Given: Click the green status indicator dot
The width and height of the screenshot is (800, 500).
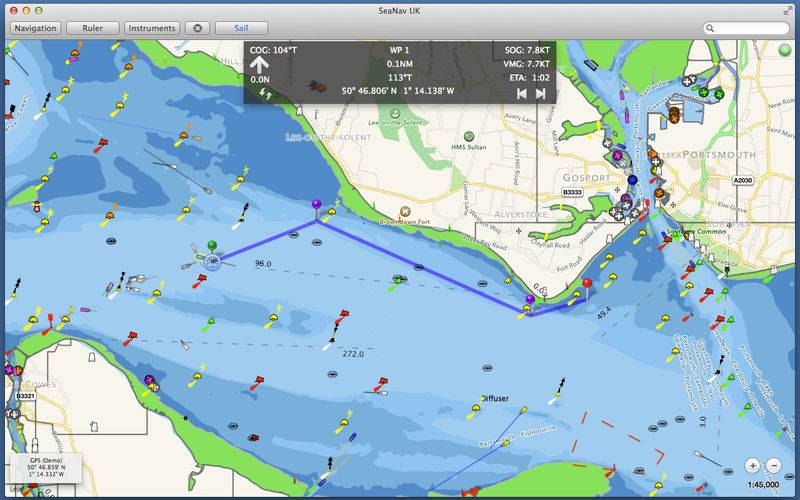Looking at the screenshot, I should pos(785,51).
